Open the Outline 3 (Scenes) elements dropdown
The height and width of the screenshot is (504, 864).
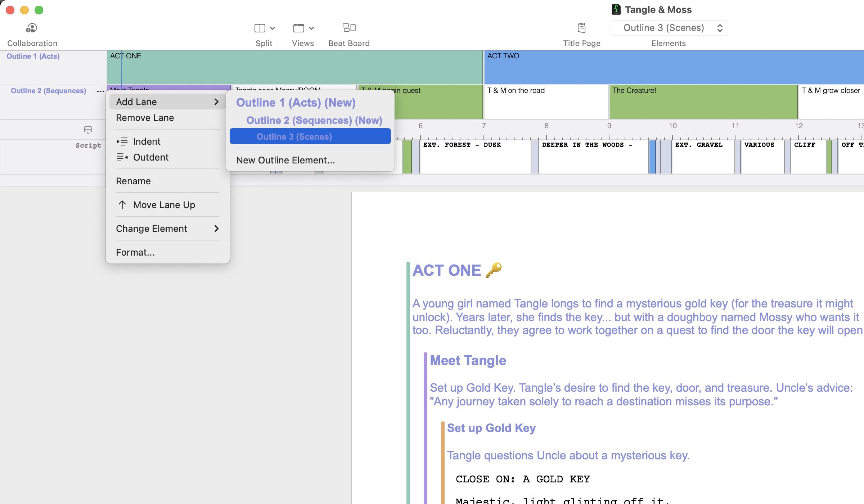[x=669, y=28]
